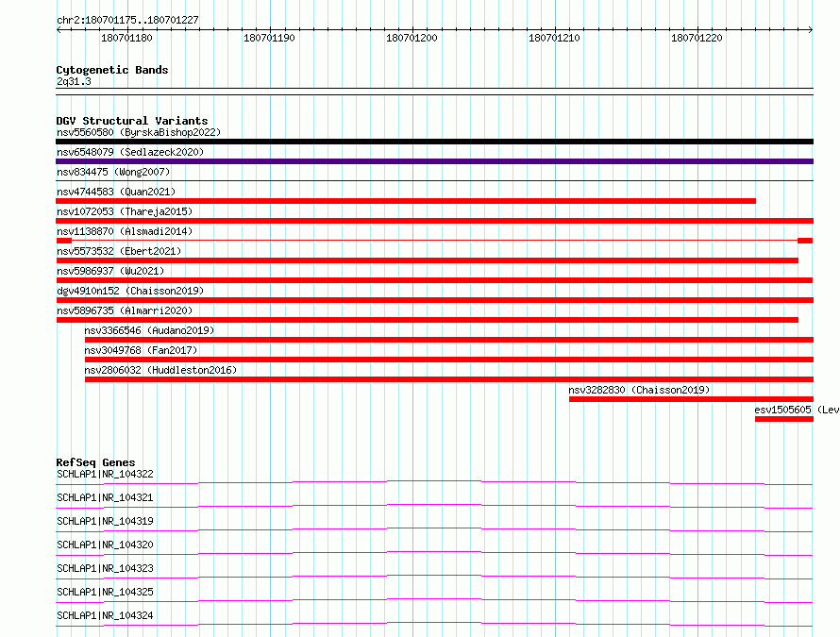Click the 180701210 ruler position
Screen dimensions: 840x637
coord(554,38)
